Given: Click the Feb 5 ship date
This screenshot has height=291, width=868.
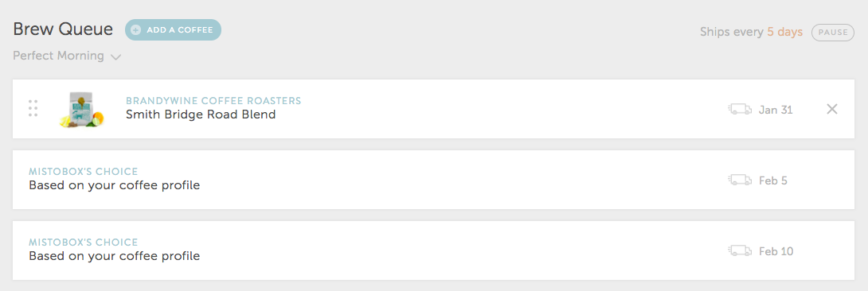Looking at the screenshot, I should tap(772, 180).
